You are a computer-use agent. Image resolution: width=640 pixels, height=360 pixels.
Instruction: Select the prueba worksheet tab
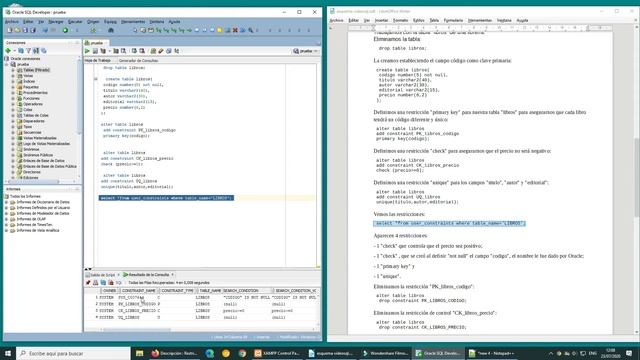tap(96, 42)
